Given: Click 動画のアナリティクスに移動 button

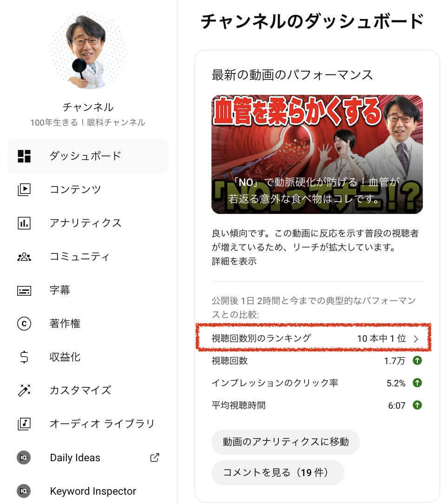Looking at the screenshot, I should pos(286,442).
